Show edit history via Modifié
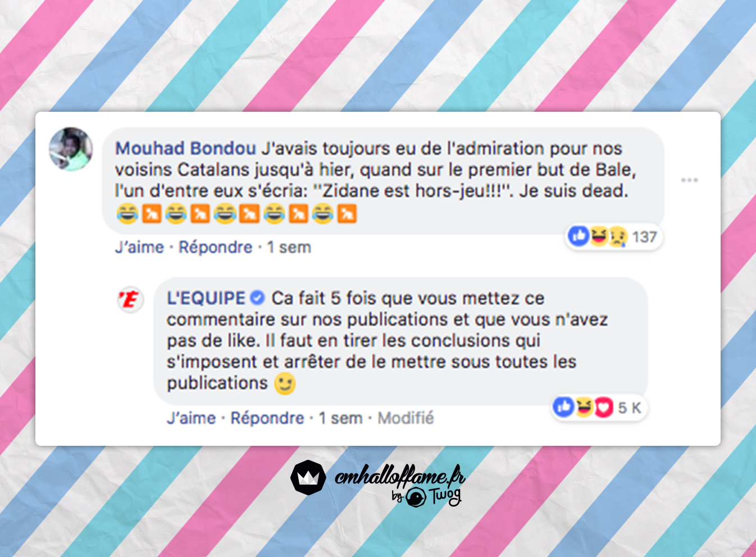 406,418
